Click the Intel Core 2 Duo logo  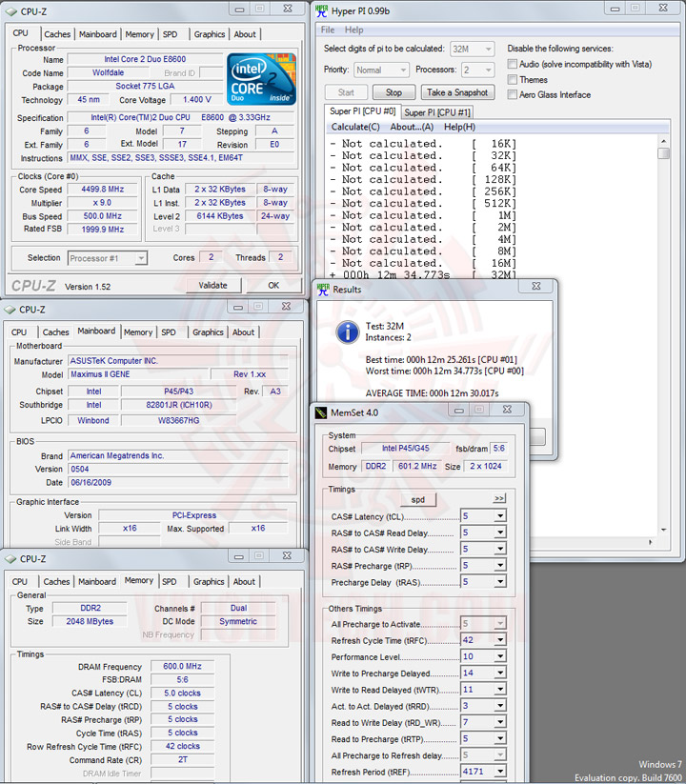tap(261, 78)
